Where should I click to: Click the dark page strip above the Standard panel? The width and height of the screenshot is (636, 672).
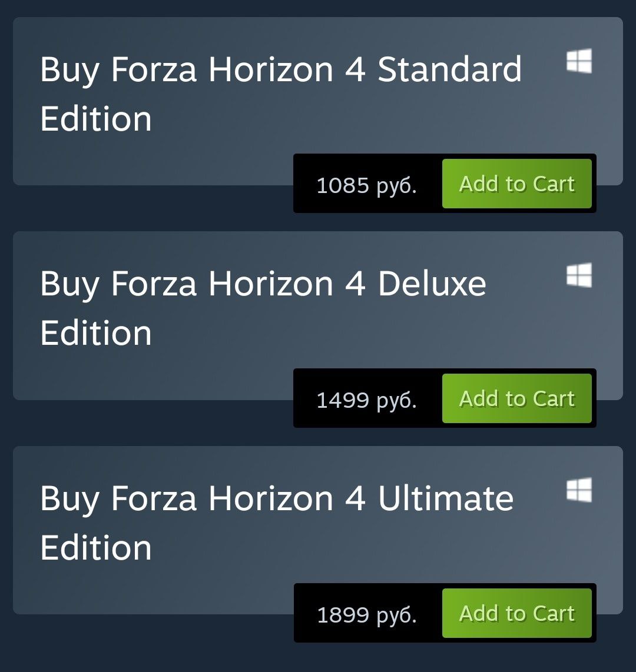coord(318,8)
